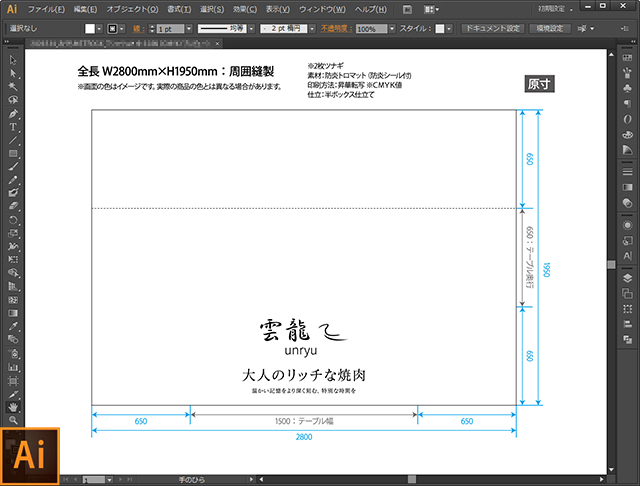Open the Character panel icon
The width and height of the screenshot is (640, 486).
coord(627,256)
